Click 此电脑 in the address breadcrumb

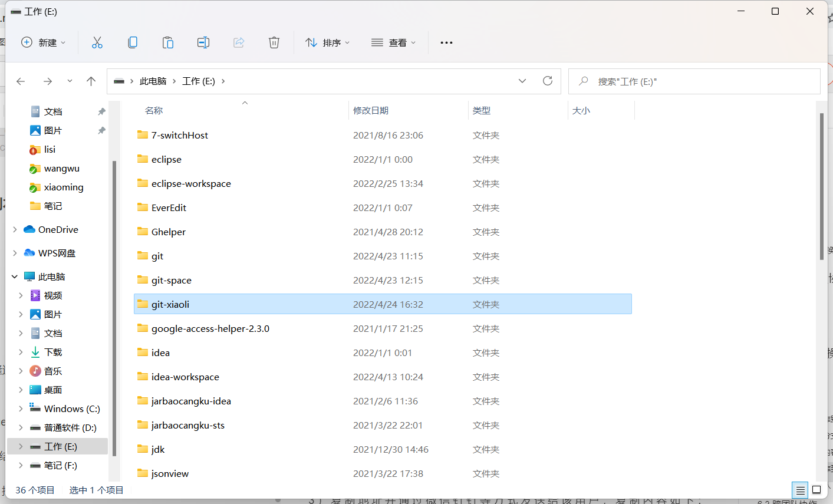pos(153,81)
